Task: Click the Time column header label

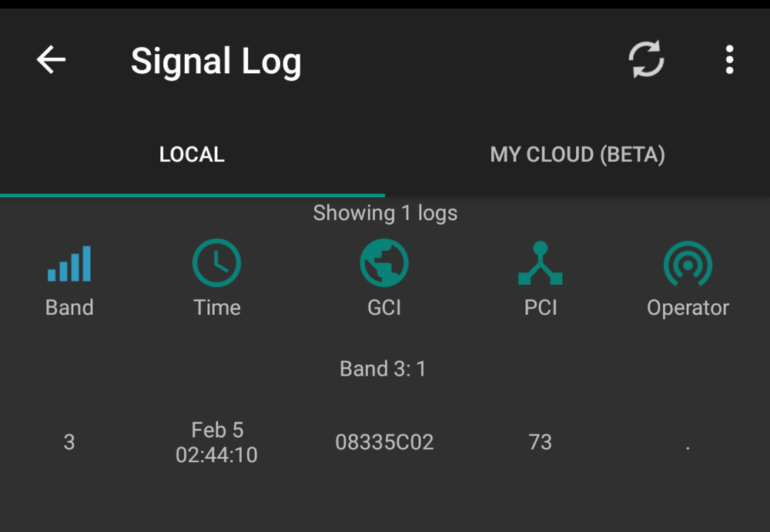Action: tap(216, 307)
